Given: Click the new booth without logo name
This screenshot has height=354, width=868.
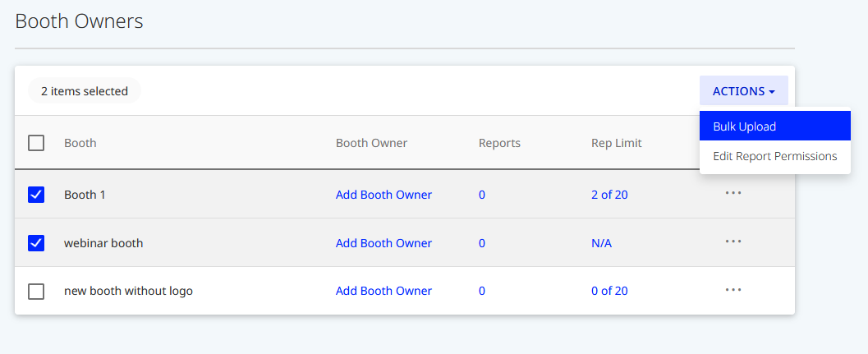Looking at the screenshot, I should click(x=128, y=291).
